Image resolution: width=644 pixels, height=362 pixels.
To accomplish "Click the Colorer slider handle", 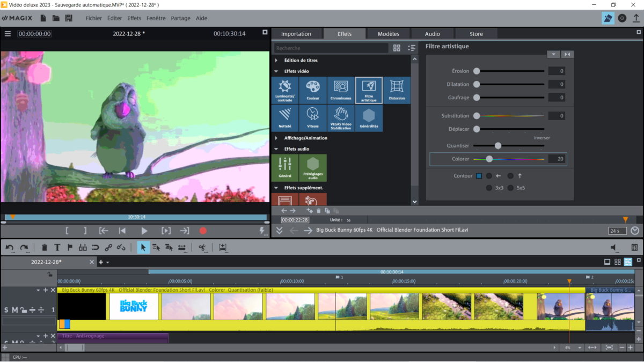I will point(489,159).
